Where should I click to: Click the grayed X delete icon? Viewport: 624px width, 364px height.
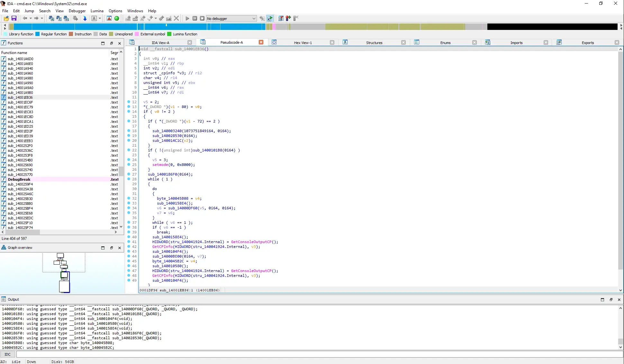[x=176, y=18]
